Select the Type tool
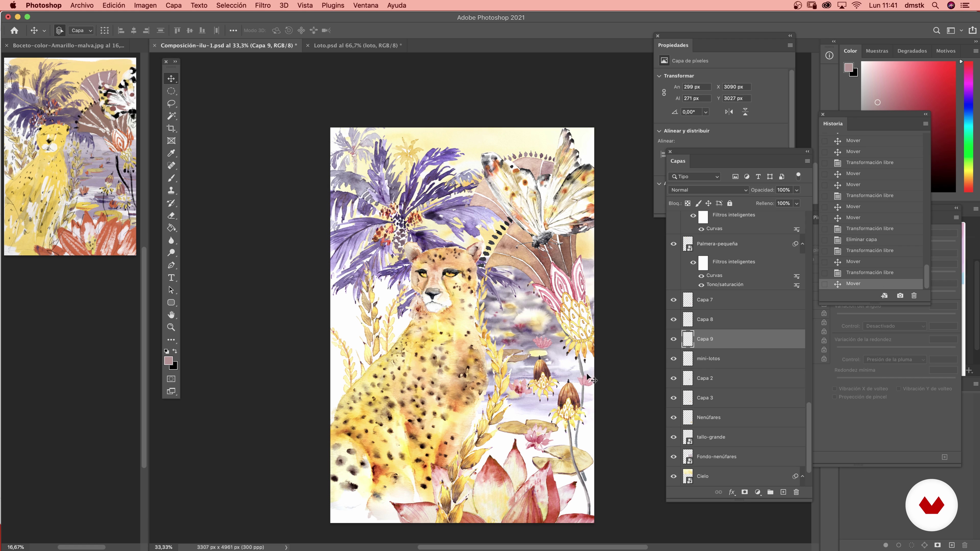The height and width of the screenshot is (551, 980). (171, 278)
